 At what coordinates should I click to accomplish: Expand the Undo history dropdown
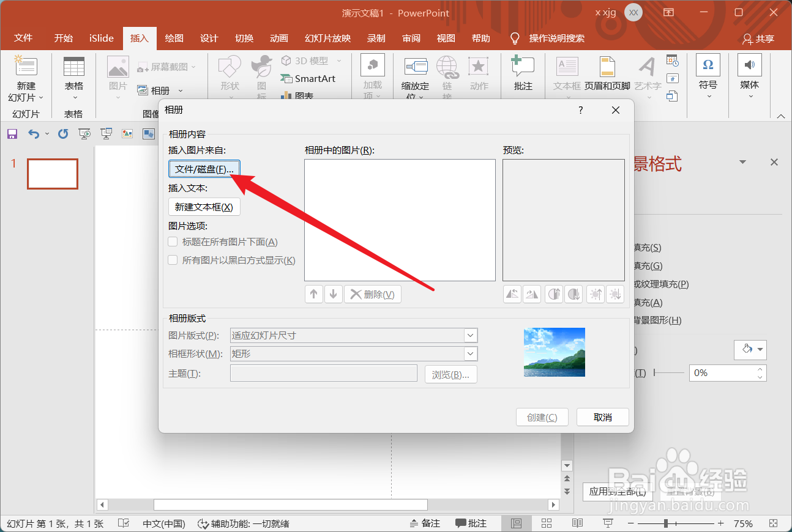pos(47,133)
